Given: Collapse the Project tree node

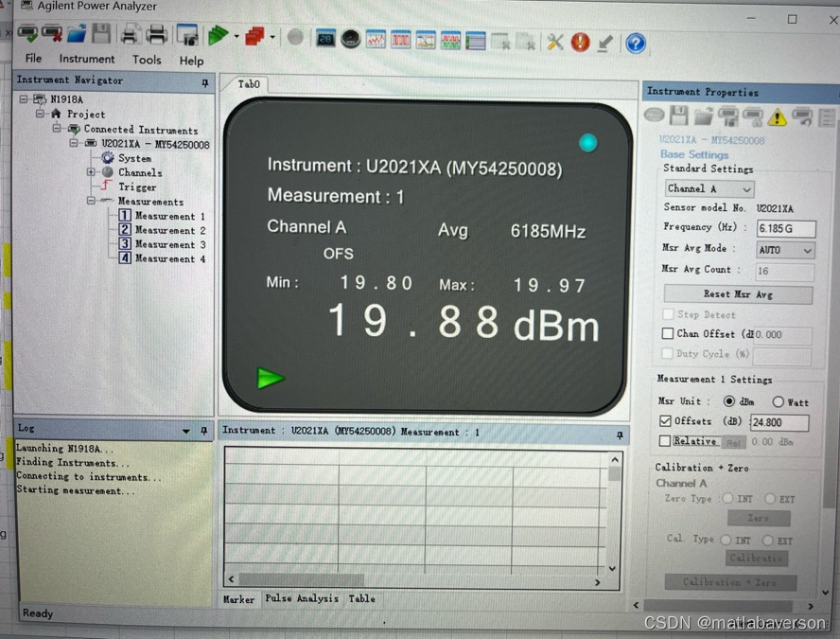Looking at the screenshot, I should point(40,114).
